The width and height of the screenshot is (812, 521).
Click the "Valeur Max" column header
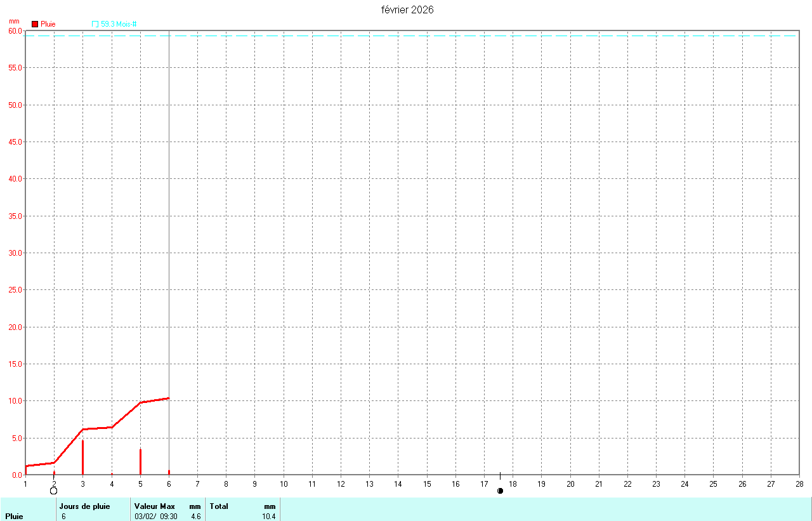coord(154,506)
